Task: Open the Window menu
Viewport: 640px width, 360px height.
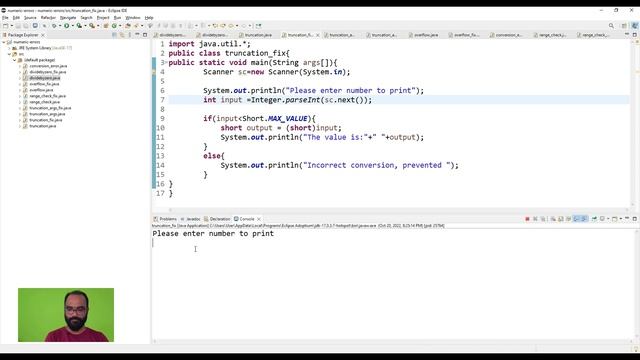Action: [133, 18]
